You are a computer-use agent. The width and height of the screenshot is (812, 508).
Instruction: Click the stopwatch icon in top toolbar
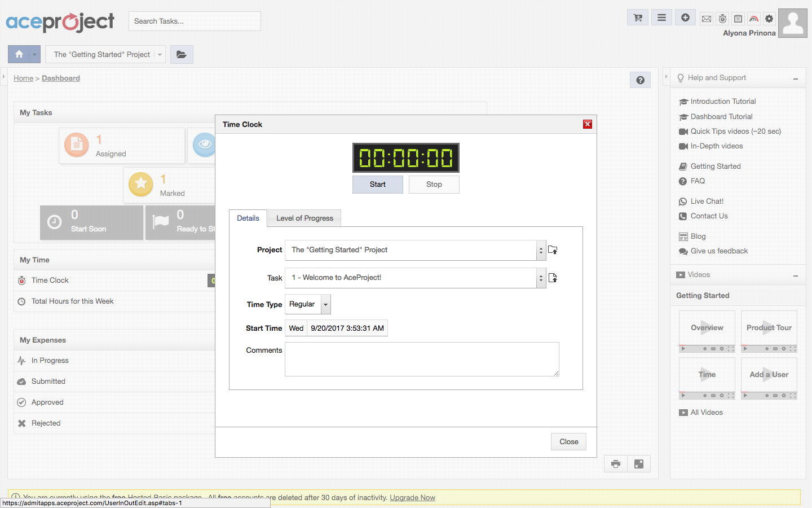tap(722, 19)
